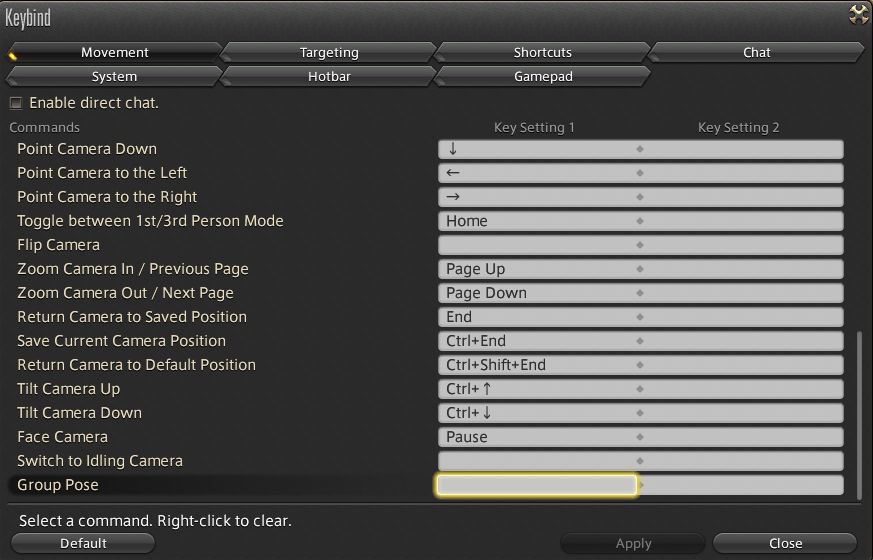873x560 pixels.
Task: Select Key Setting 2 for Return Camera to Saved Position
Action: pyautogui.click(x=742, y=317)
